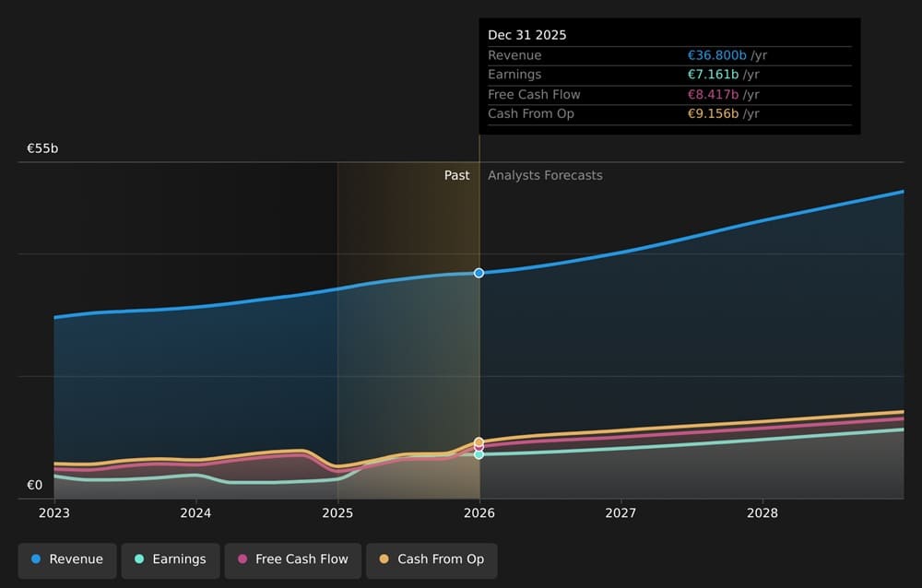The height and width of the screenshot is (588, 922).
Task: Click the €9.156b Cash From Op value
Action: point(714,113)
